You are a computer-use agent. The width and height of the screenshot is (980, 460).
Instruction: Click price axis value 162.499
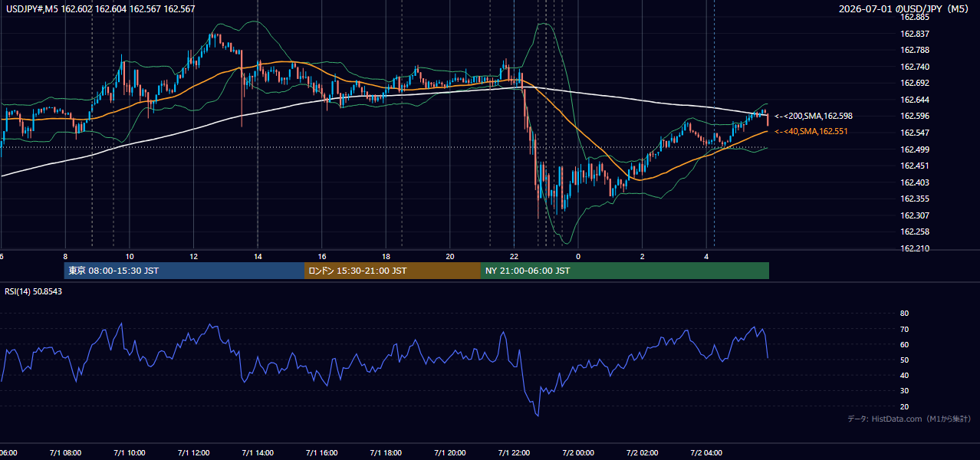click(914, 149)
